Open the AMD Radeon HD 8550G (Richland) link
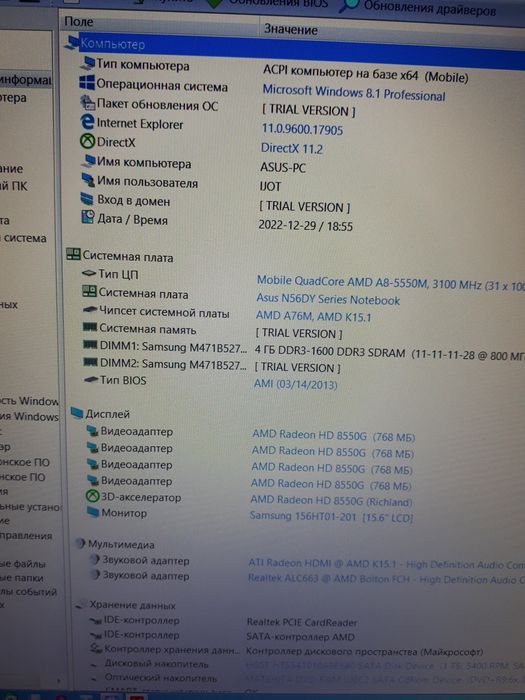525x700 pixels. point(331,500)
